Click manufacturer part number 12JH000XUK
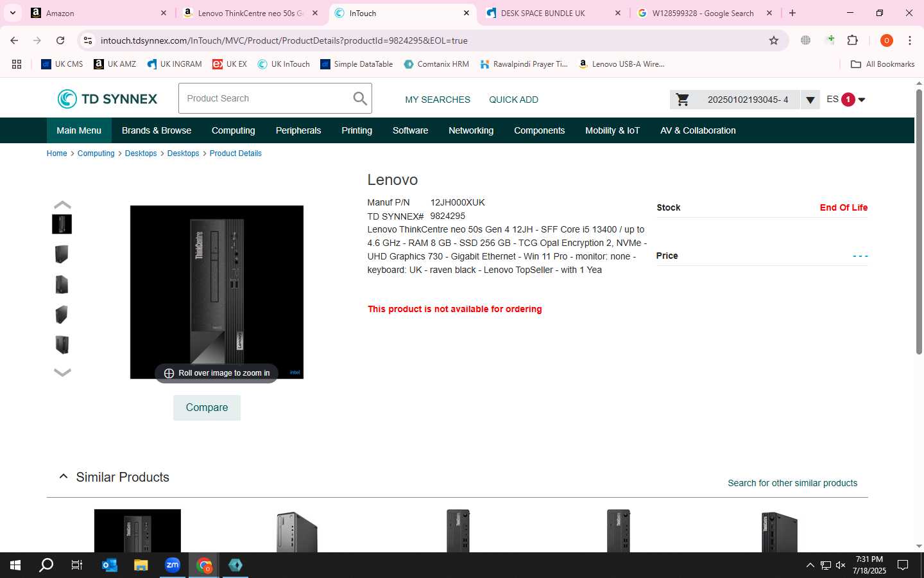Screen dimensions: 924x578 coord(458,202)
